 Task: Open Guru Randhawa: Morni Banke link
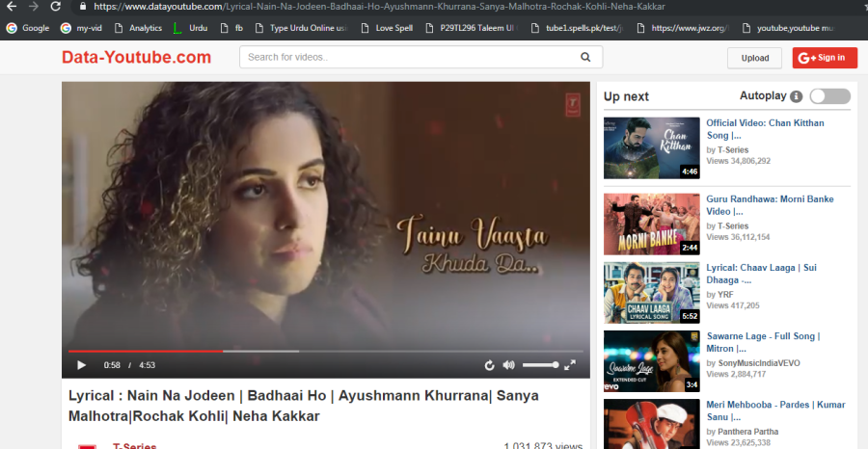770,205
